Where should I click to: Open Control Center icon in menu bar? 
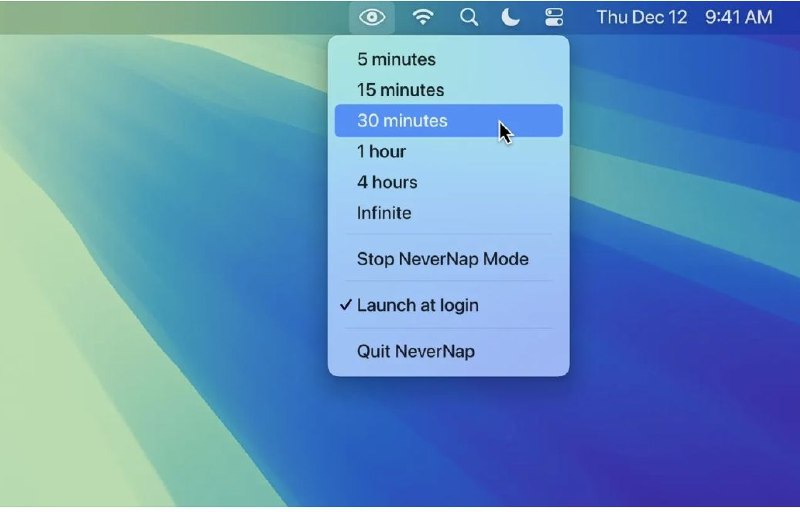[554, 17]
